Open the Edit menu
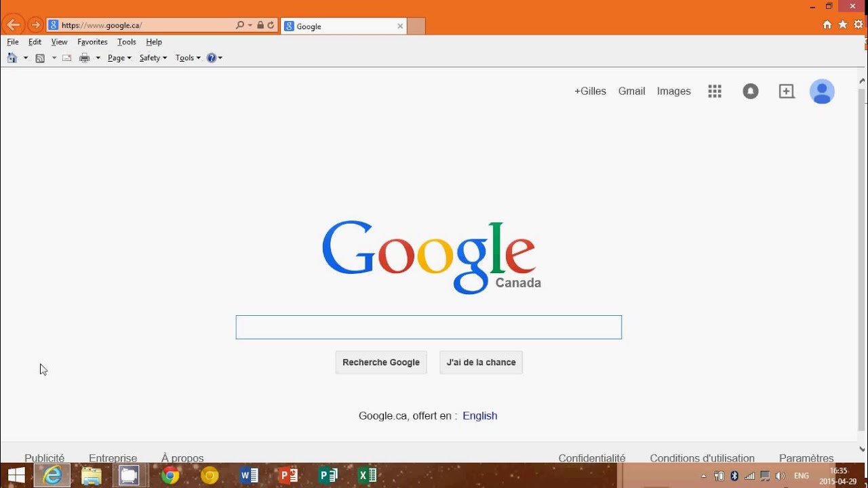Image resolution: width=868 pixels, height=488 pixels. tap(35, 42)
